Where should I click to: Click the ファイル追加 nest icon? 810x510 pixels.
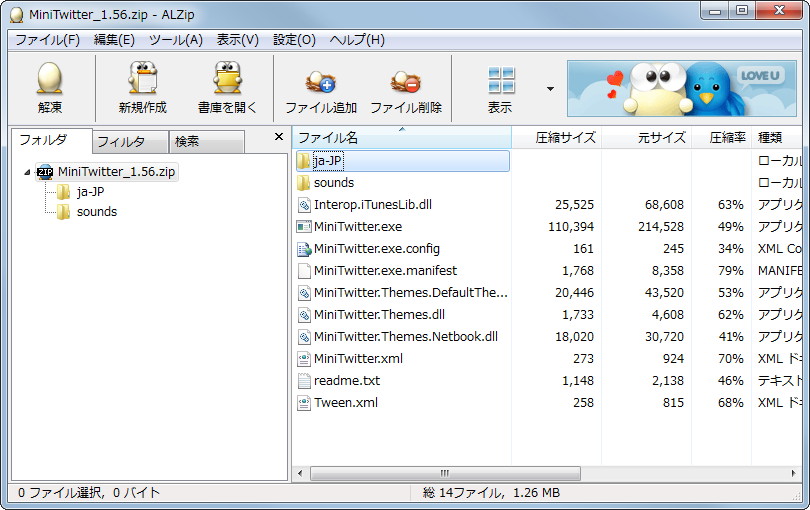320,81
